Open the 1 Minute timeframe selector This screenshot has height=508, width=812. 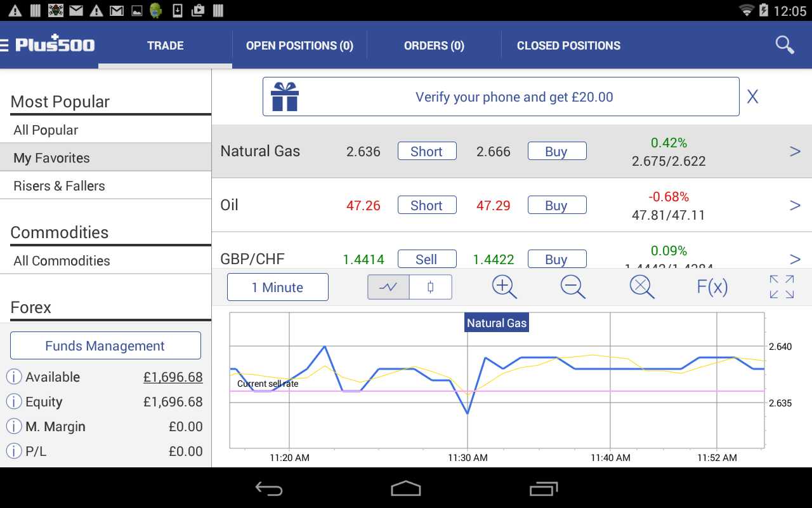(x=278, y=287)
